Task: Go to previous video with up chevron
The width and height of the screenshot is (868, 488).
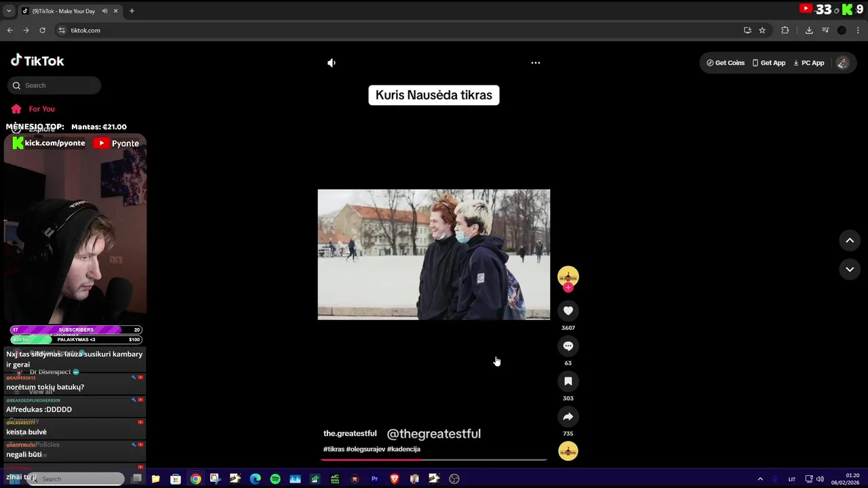Action: pyautogui.click(x=850, y=240)
